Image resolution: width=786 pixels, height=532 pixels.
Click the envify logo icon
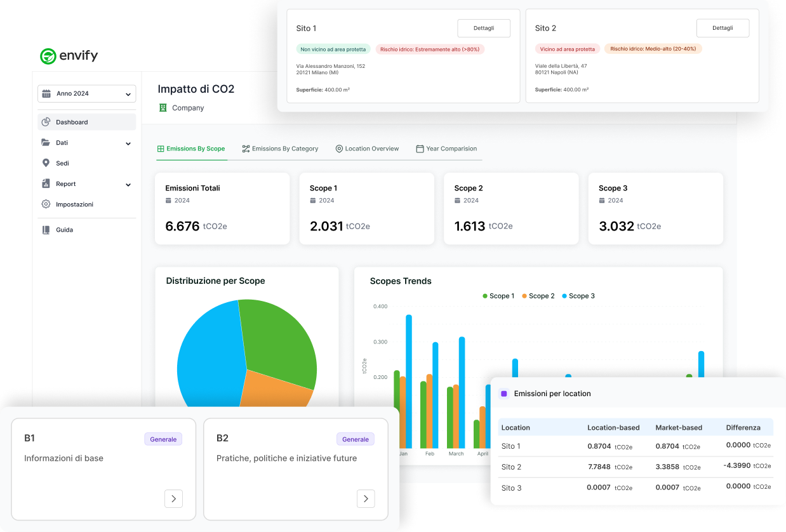click(48, 57)
